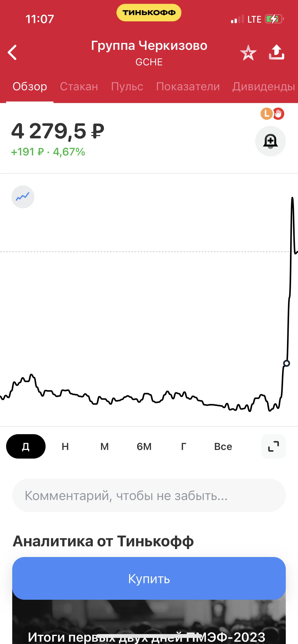Tap the Тинькофф yellow pill at top
This screenshot has width=298, height=644.
click(149, 12)
